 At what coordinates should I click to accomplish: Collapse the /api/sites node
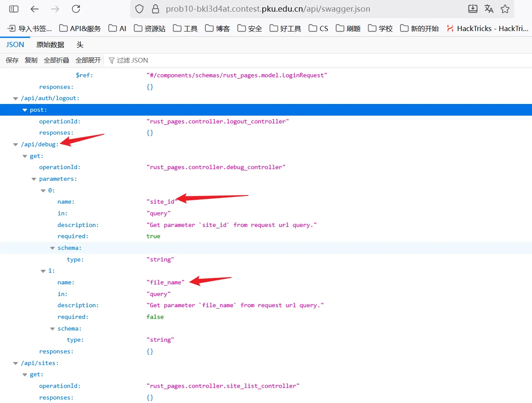point(16,363)
